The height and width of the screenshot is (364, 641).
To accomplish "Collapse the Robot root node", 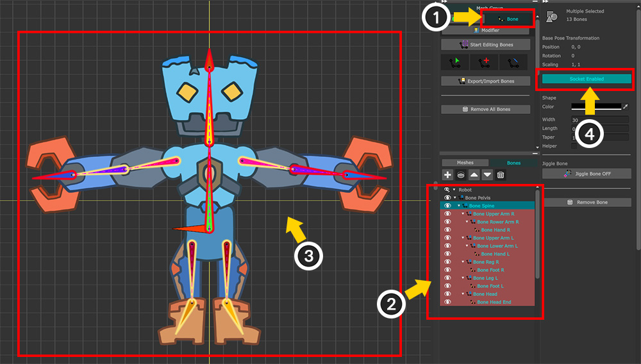I will point(454,190).
